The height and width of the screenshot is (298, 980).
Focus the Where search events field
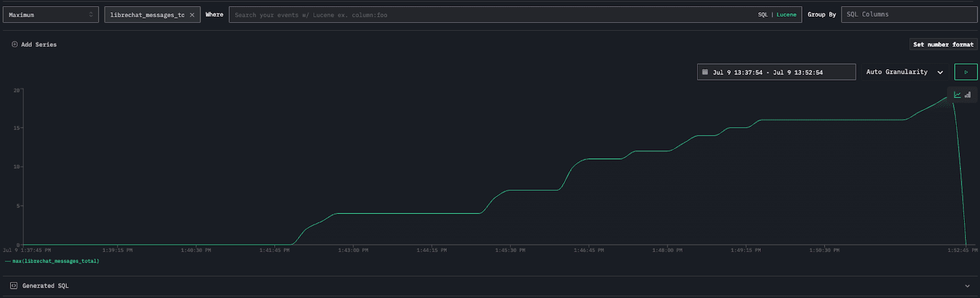(x=490, y=15)
